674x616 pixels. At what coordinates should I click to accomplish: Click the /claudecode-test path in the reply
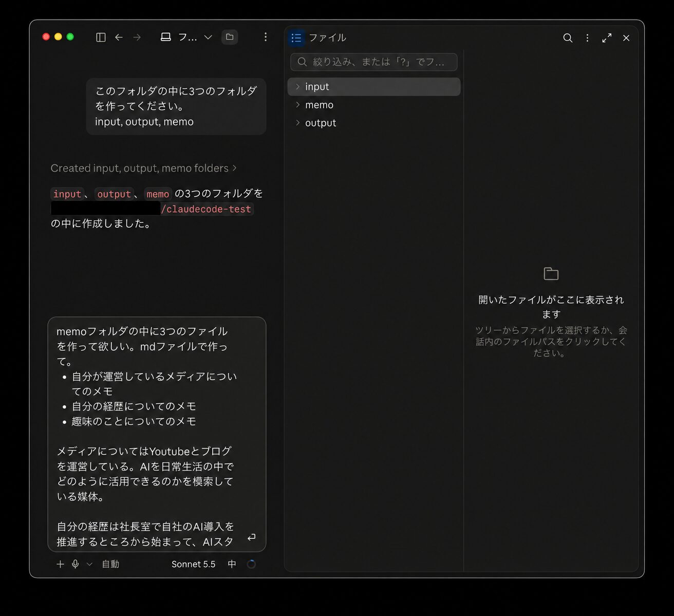tap(207, 209)
